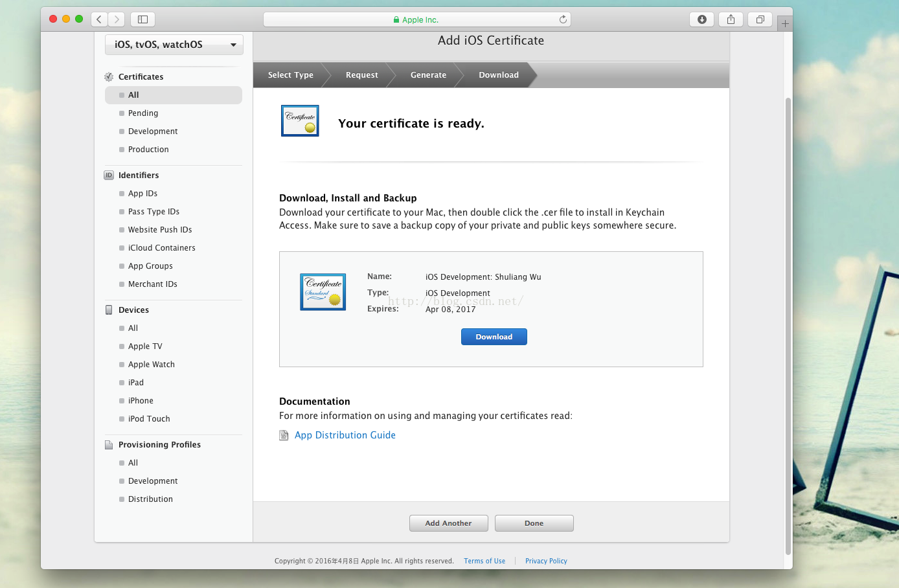Click the Identifiers section header
Image resolution: width=899 pixels, height=588 pixels.
click(139, 175)
